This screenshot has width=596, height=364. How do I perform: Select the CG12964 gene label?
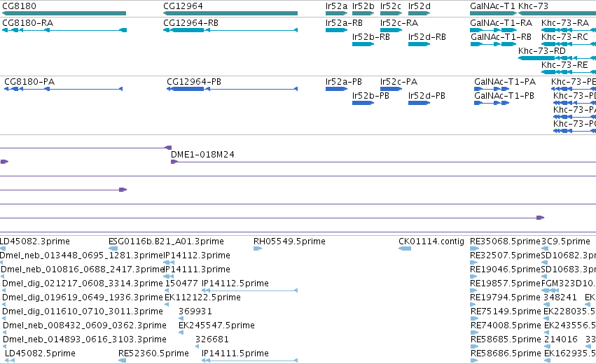183,6
